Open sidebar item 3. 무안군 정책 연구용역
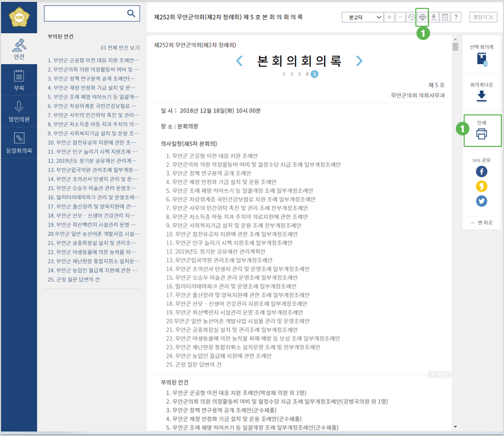Screen dimensions: 504x436 click(x=92, y=79)
